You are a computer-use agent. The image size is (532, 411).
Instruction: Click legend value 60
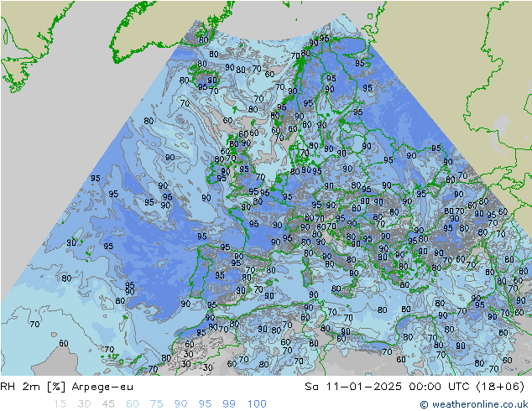click(x=133, y=404)
